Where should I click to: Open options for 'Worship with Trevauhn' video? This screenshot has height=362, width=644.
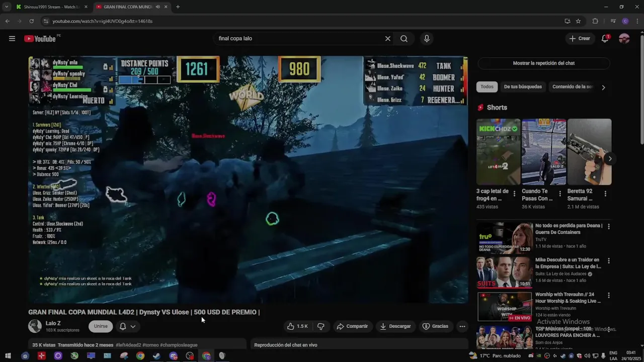(609, 296)
